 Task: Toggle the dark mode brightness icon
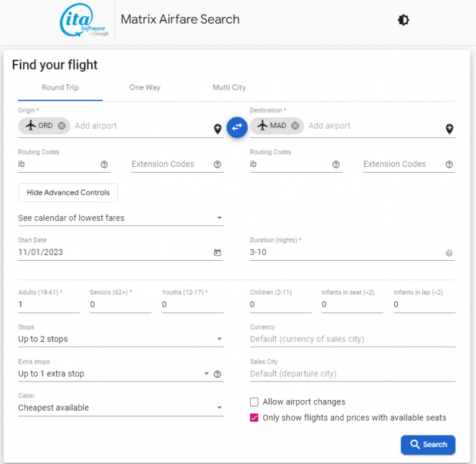coord(403,20)
